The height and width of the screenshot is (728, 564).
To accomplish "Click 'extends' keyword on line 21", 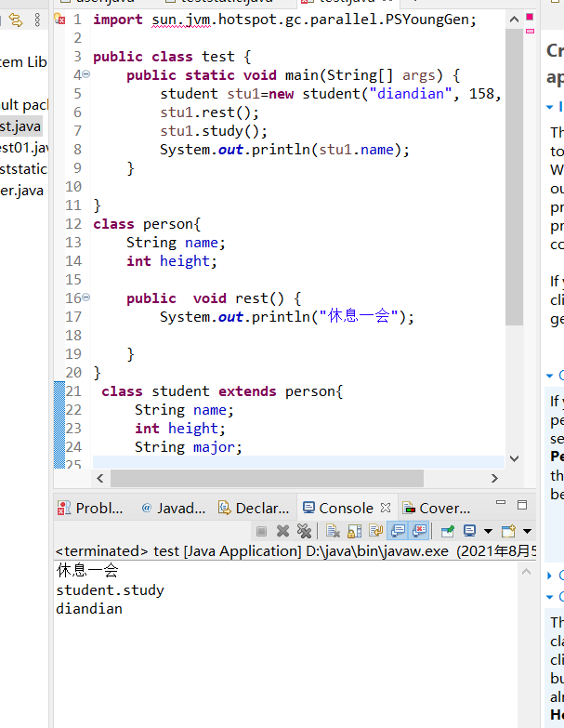I will [247, 391].
